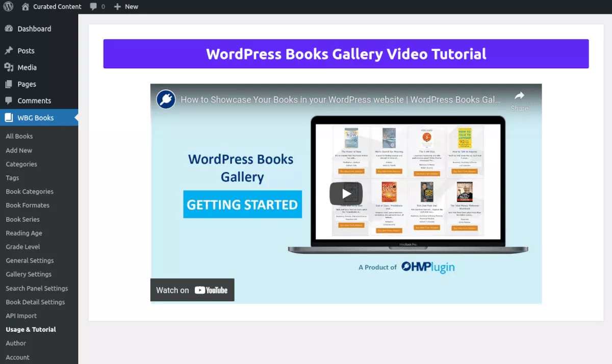Open Tags submenu

12,178
